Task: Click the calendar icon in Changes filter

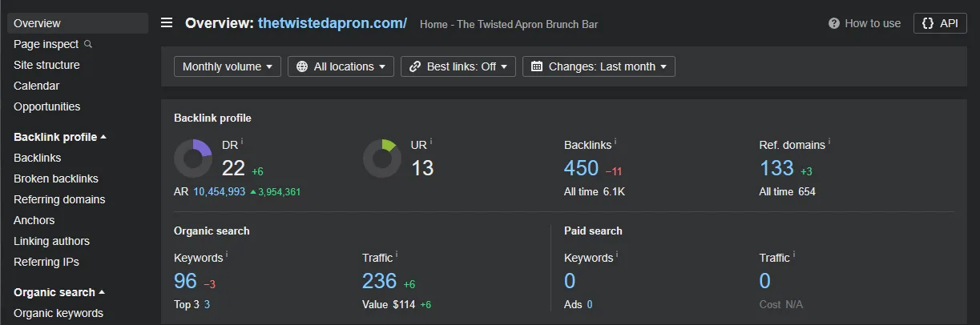Action: pyautogui.click(x=537, y=66)
